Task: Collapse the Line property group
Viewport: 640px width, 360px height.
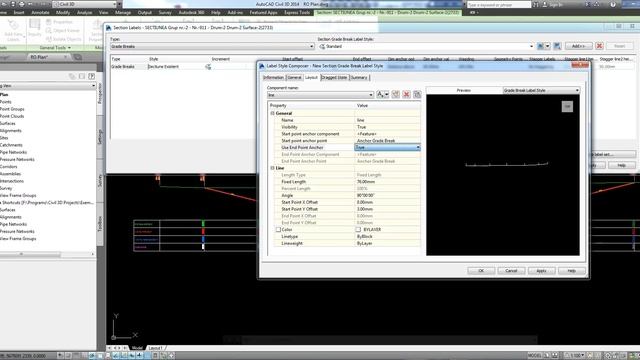Action: pos(272,168)
